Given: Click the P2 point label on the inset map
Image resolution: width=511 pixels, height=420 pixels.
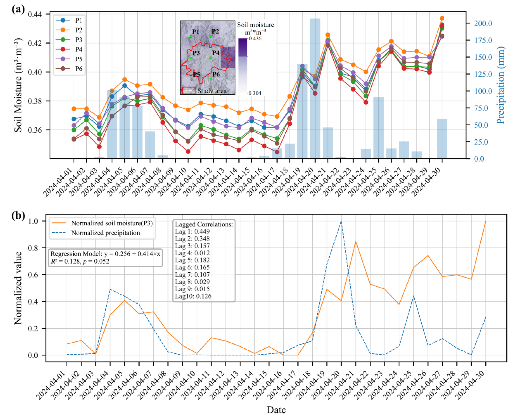Looking at the screenshot, I should click(x=215, y=31).
